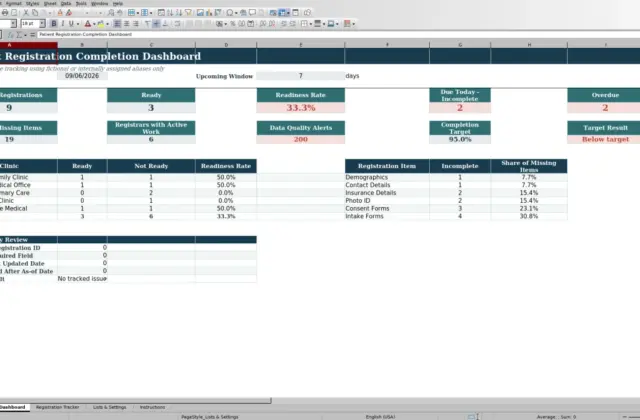
Task: Open Conditional Formatting dropdown arrow
Action: 353,24
